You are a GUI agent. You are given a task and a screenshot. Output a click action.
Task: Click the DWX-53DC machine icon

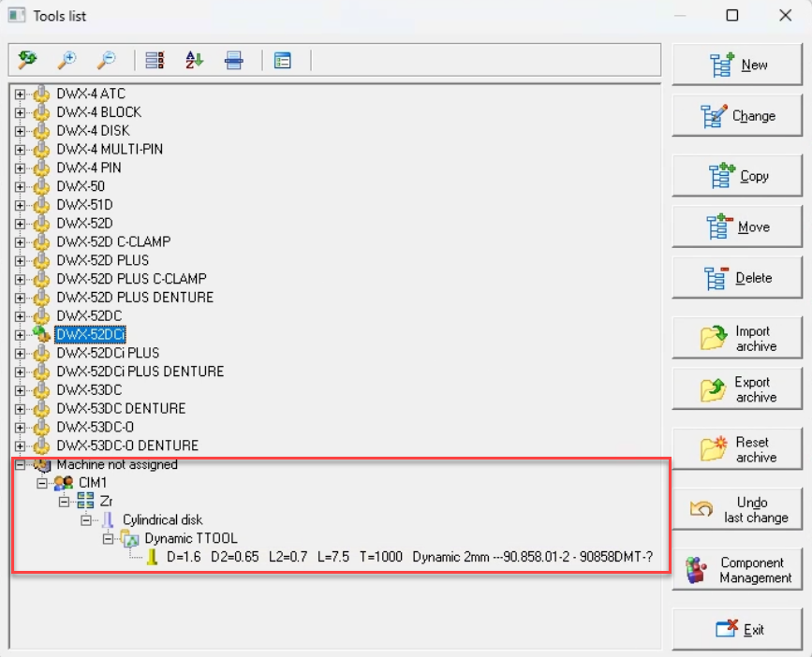41,390
